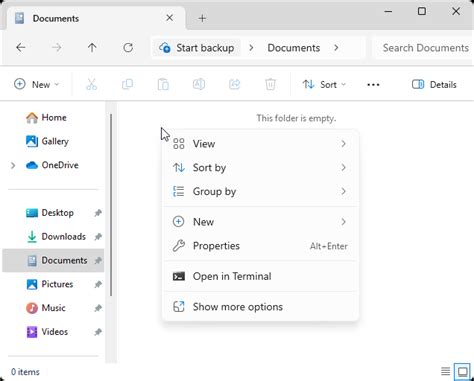Add a new tab with plus button
The height and width of the screenshot is (381, 474).
click(202, 18)
